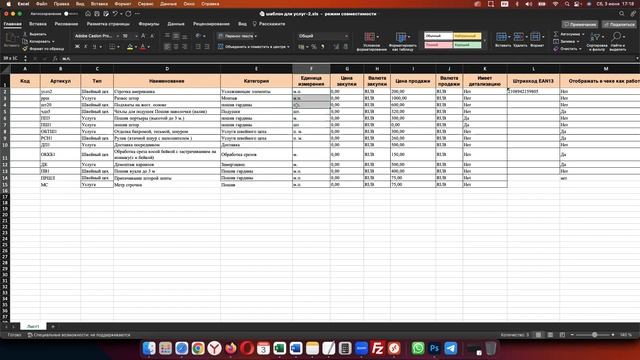This screenshot has height=360, width=640.
Task: Align cell text to the left
Action: 167,47
